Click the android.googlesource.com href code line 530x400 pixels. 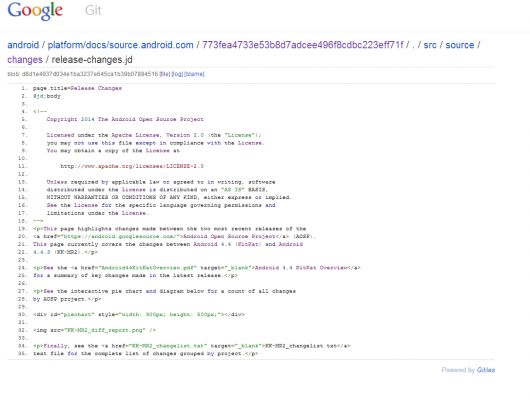point(174,237)
